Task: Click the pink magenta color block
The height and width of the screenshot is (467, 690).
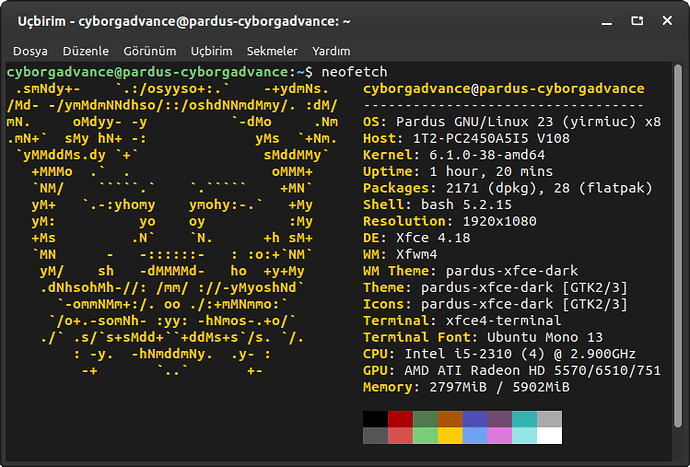Action: [499, 436]
